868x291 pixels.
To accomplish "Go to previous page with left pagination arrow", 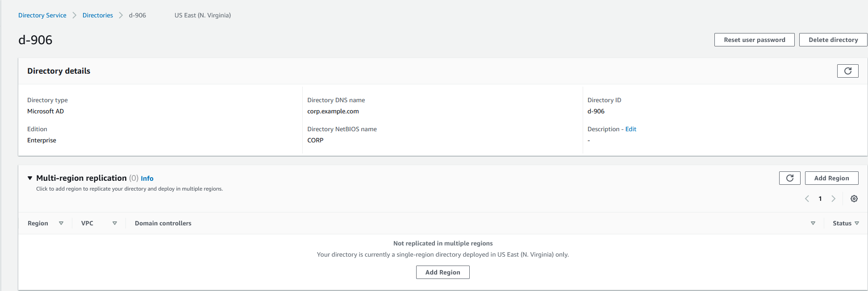I will 807,199.
